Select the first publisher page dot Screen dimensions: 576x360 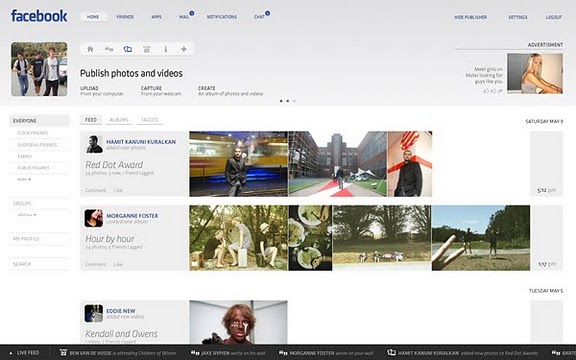click(281, 101)
